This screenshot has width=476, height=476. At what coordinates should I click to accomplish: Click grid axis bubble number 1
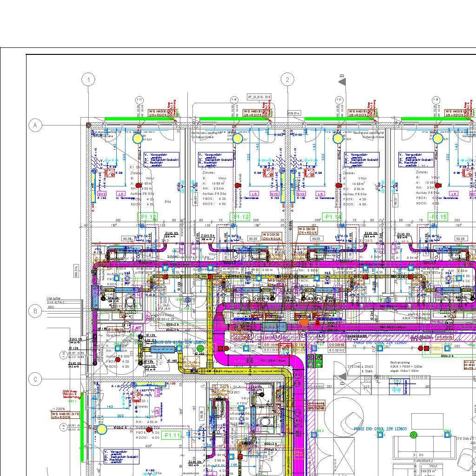tap(88, 80)
